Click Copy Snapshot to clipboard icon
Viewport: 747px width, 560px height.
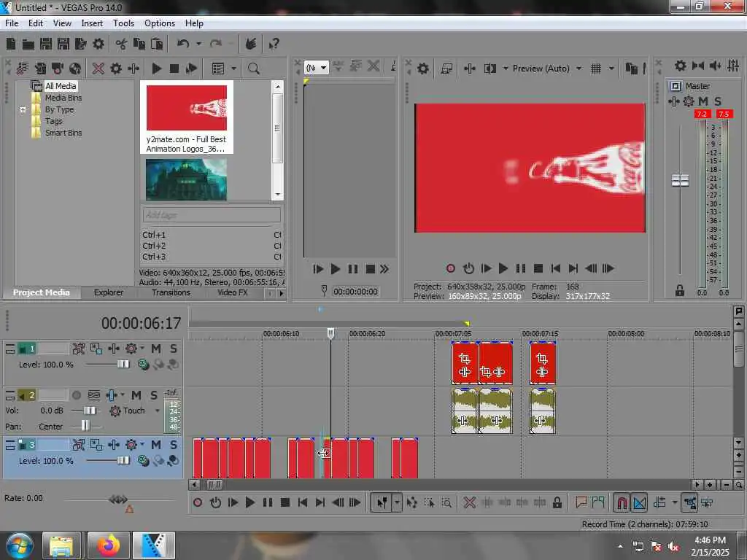point(631,69)
